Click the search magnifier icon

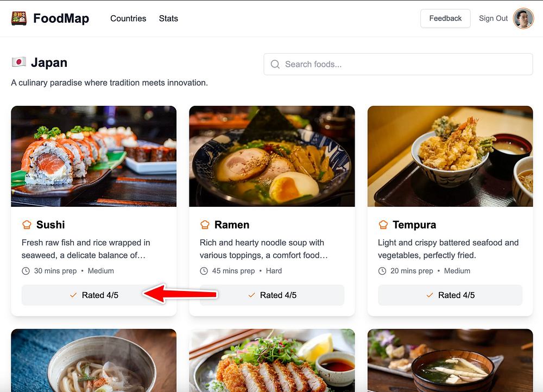pos(275,65)
